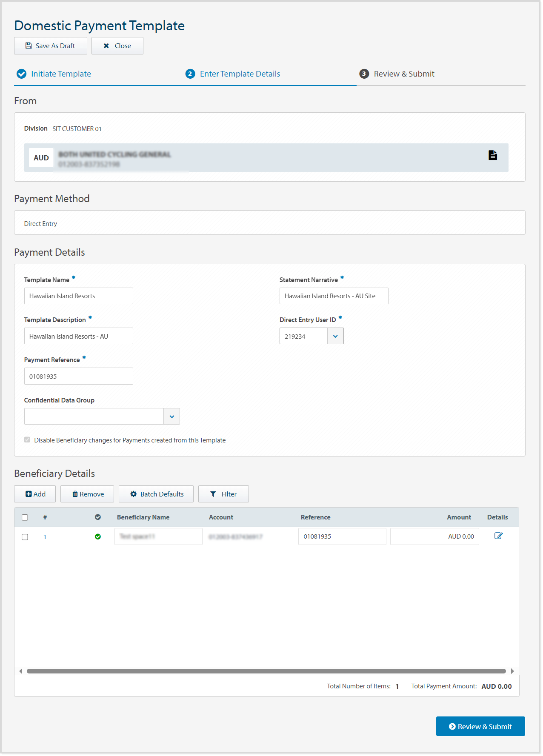Viewport: 543px width, 756px height.
Task: Toggle Disable Beneficiary changes checkbox
Action: [x=27, y=440]
